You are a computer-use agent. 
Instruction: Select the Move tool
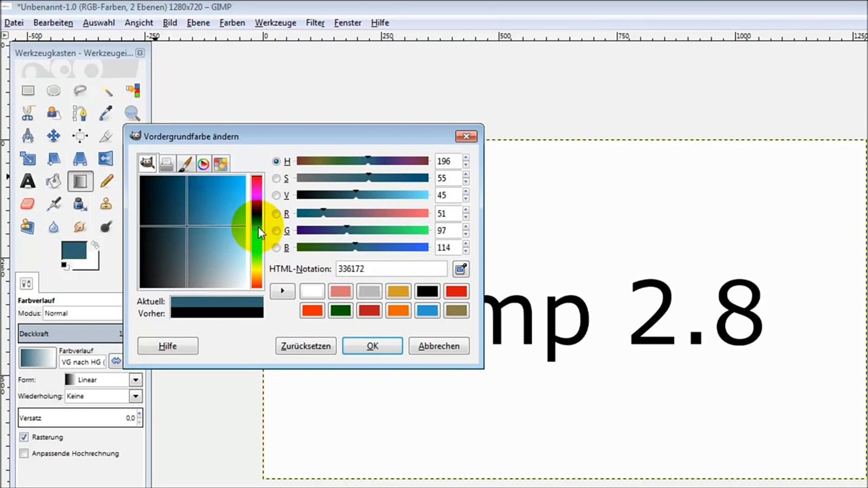click(53, 136)
